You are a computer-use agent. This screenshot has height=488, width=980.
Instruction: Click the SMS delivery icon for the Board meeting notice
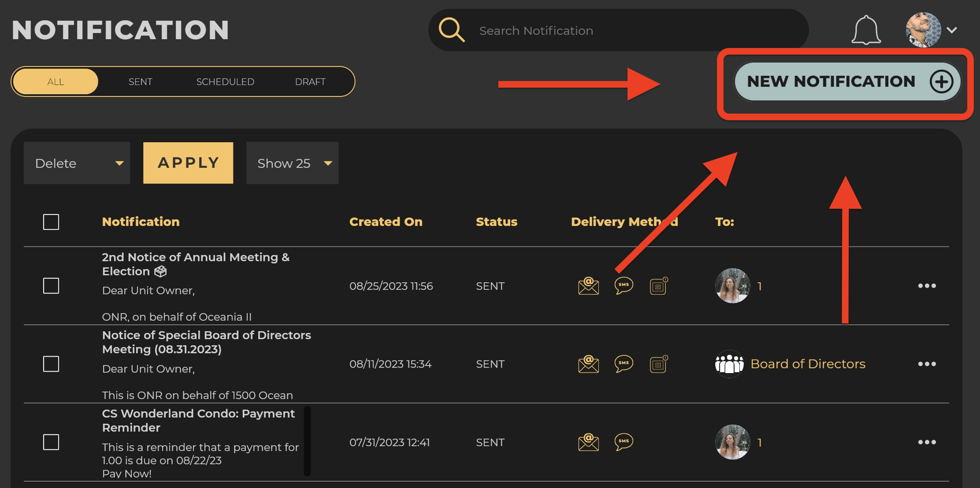(623, 362)
